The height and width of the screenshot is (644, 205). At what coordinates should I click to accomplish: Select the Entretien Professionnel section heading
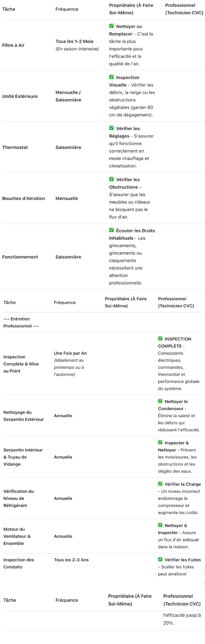click(x=21, y=322)
